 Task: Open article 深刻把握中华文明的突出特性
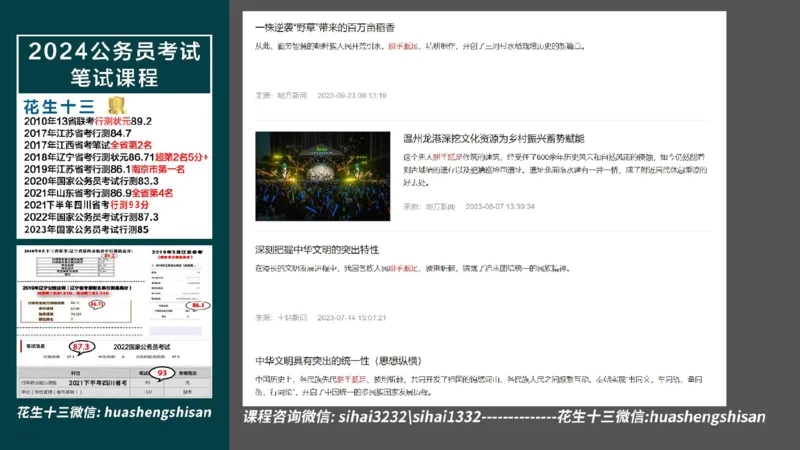[x=317, y=249]
